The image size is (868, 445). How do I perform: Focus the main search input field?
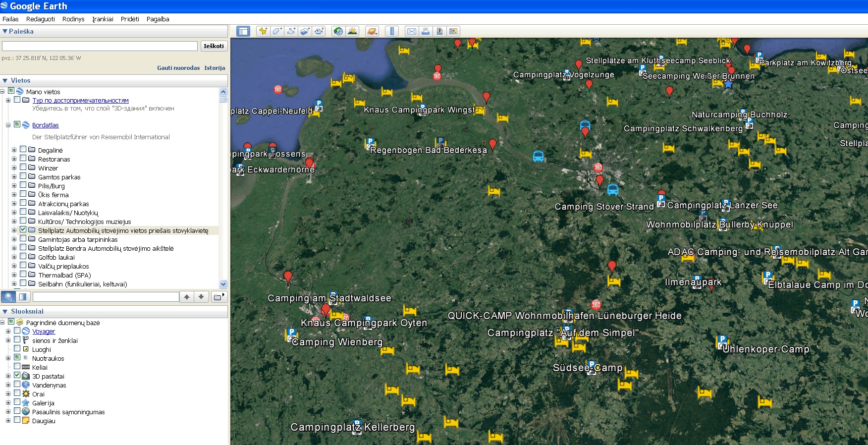pos(100,46)
